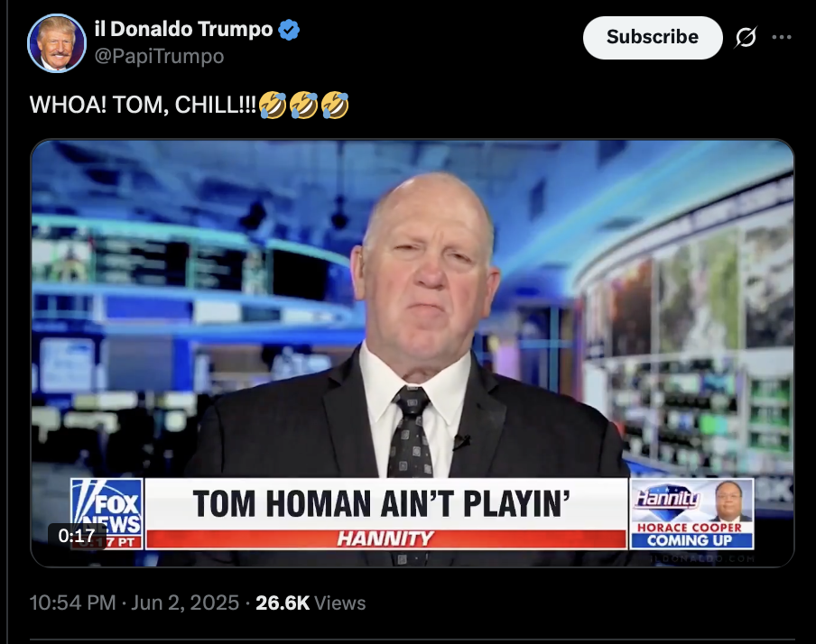This screenshot has width=816, height=644.
Task: Click the il Donaldo Trumpo display name
Action: 184,29
